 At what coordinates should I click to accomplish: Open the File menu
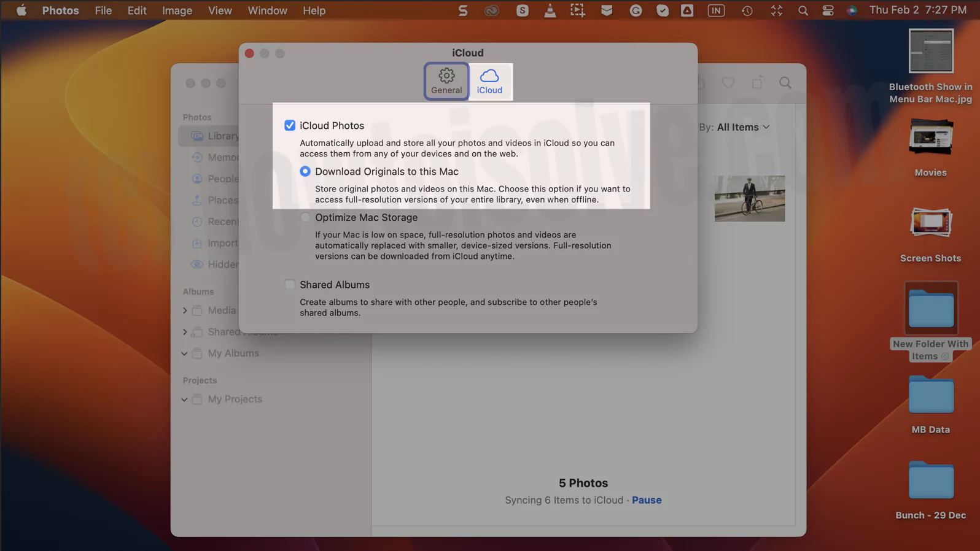tap(103, 10)
